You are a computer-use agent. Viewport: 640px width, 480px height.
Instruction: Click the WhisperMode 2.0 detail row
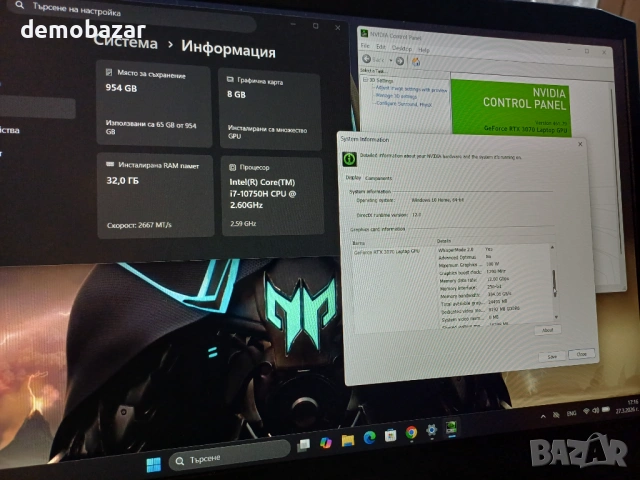(x=467, y=249)
